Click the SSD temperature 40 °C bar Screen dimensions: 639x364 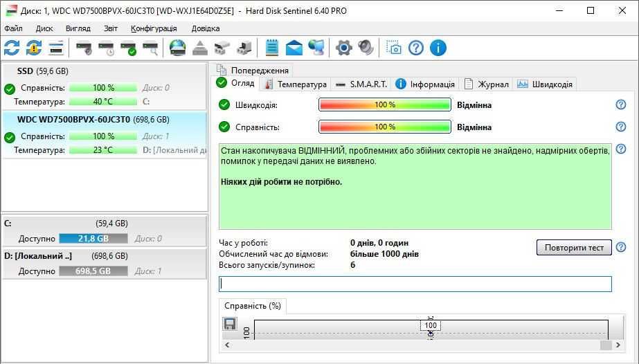(103, 102)
